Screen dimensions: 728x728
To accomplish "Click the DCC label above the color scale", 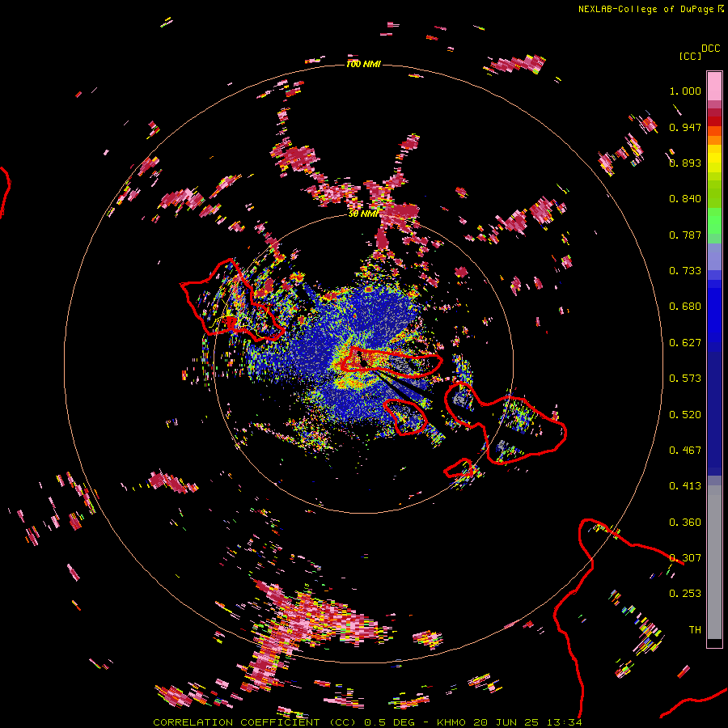I will 710,49.
